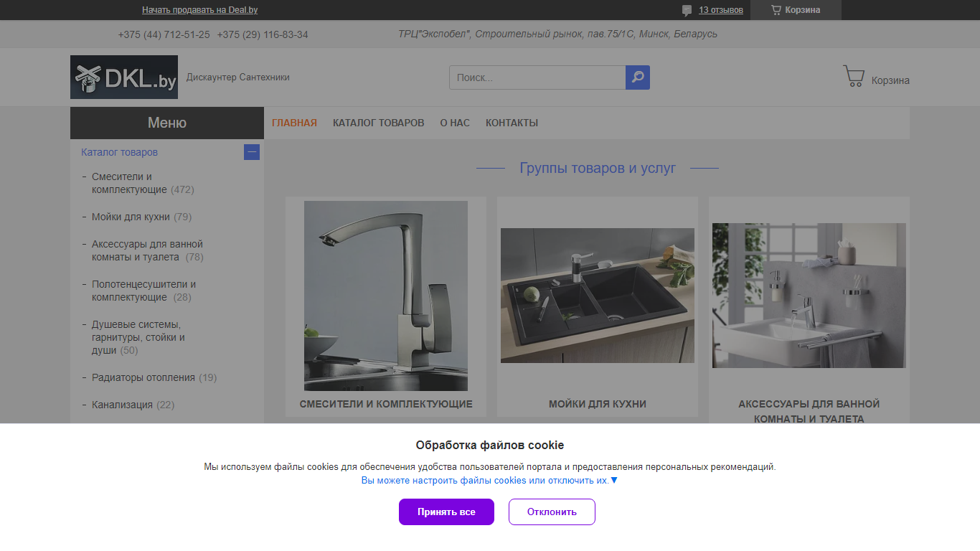Image resolution: width=980 pixels, height=551 pixels.
Task: Decline cookies with Отклонить button
Action: coord(552,512)
